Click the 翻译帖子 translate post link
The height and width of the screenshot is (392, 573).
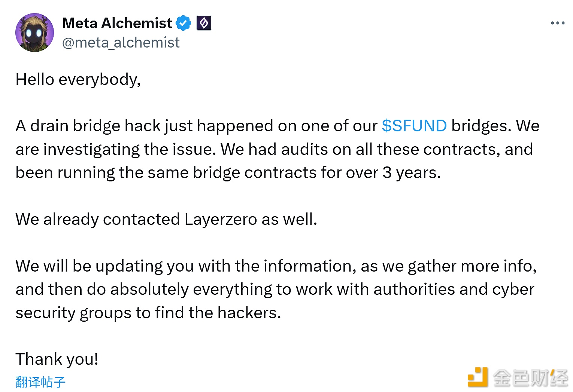(40, 382)
